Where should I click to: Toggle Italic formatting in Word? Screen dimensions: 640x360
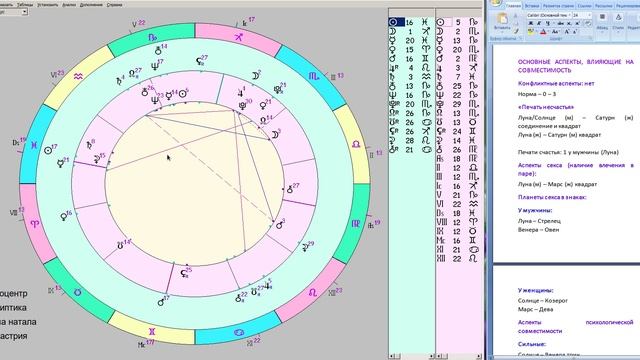[539, 23]
